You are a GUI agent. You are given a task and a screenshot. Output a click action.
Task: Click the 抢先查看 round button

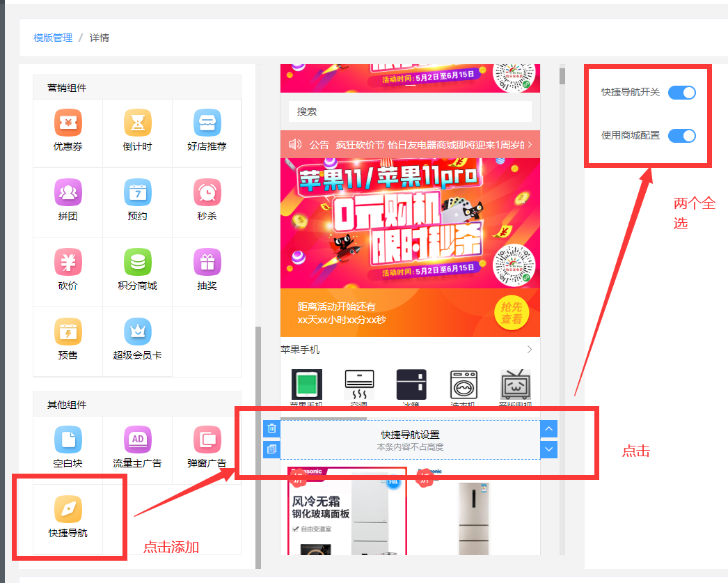pyautogui.click(x=511, y=313)
